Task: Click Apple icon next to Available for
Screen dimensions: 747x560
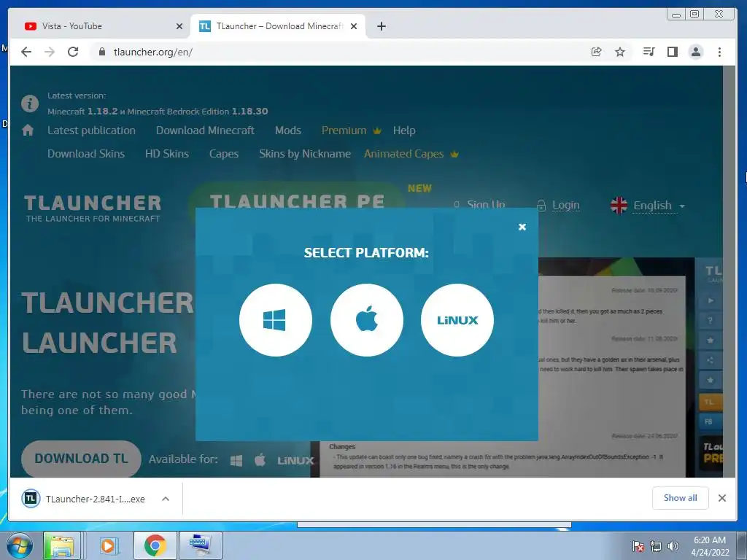Action: click(260, 460)
